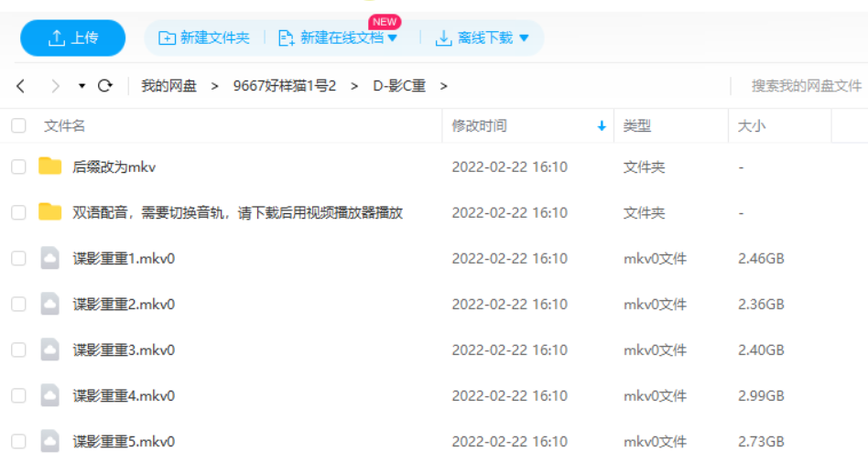The width and height of the screenshot is (868, 473).
Task: Click the back navigation arrow
Action: point(21,86)
